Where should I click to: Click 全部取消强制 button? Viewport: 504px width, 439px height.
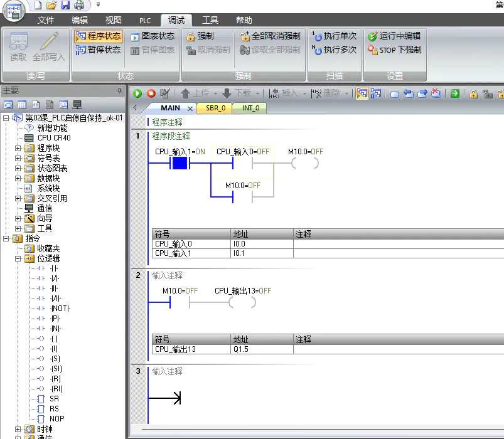click(x=271, y=36)
